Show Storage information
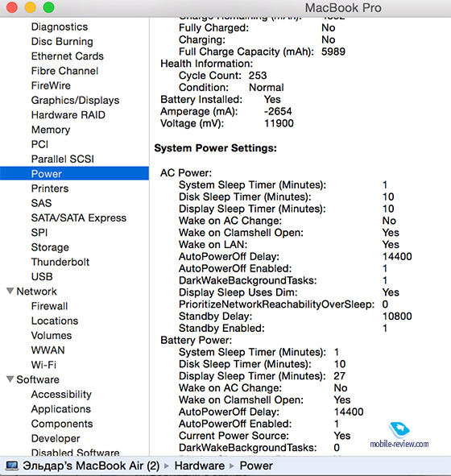Image resolution: width=451 pixels, height=476 pixels. (50, 247)
